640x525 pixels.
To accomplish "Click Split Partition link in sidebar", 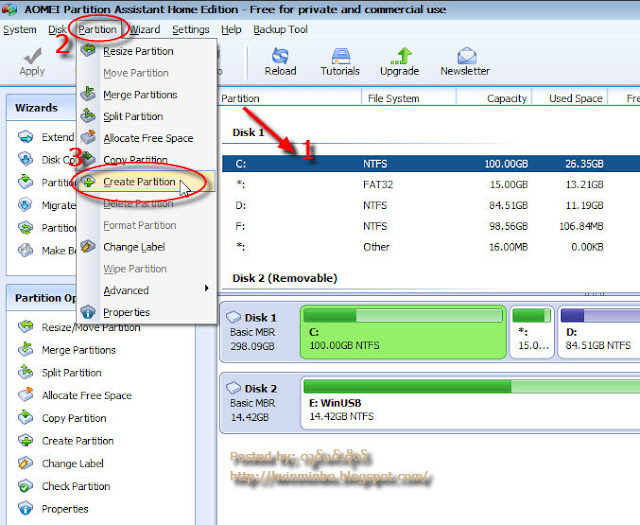I will [71, 373].
